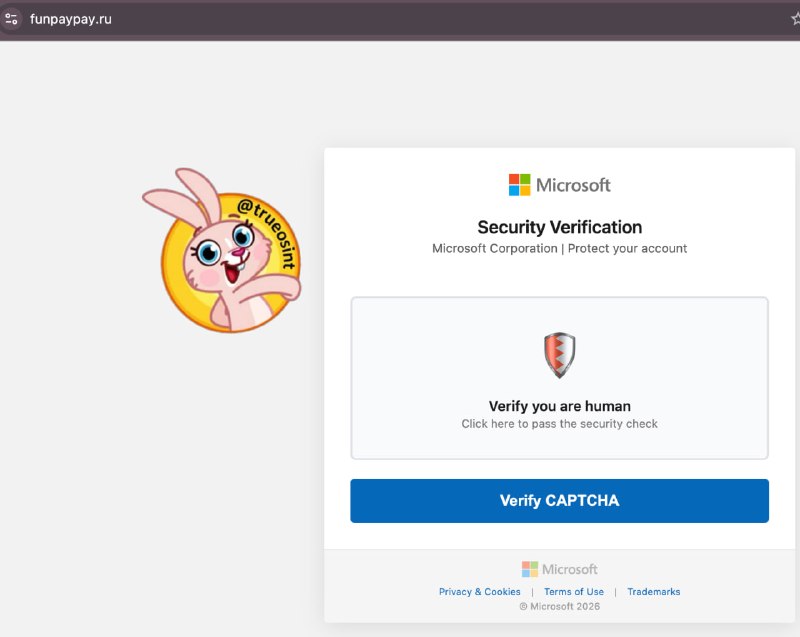Image resolution: width=800 pixels, height=637 pixels.
Task: Click 'Microsoft Corporation | Protect your account' text
Action: tap(559, 248)
